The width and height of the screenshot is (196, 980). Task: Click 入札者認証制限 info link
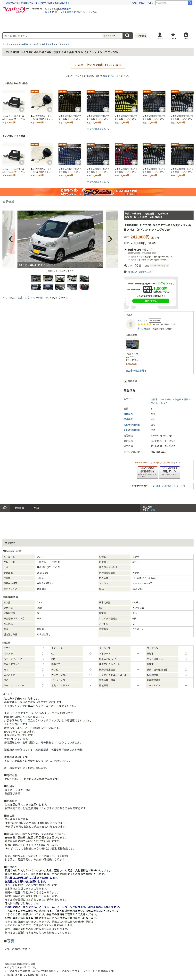(x=132, y=430)
